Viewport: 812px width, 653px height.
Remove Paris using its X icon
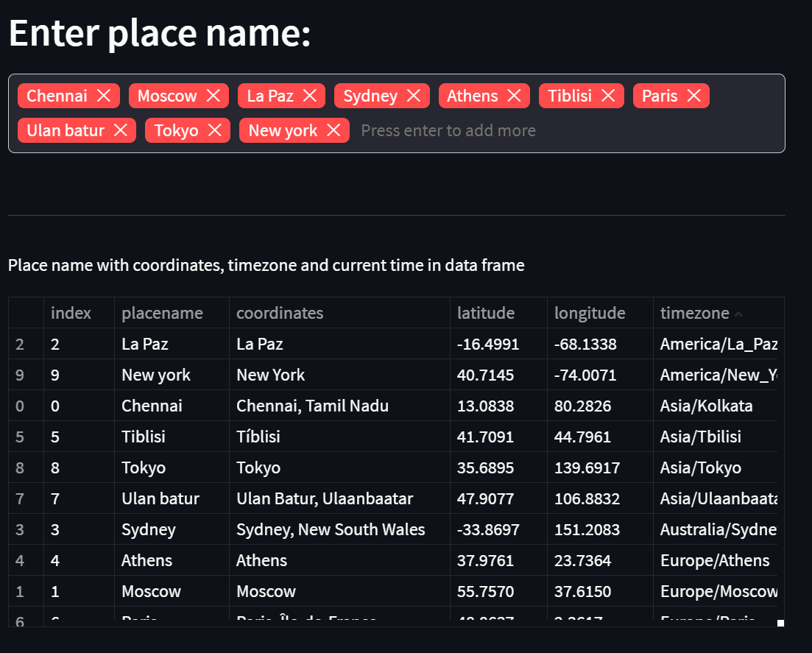[x=693, y=95]
